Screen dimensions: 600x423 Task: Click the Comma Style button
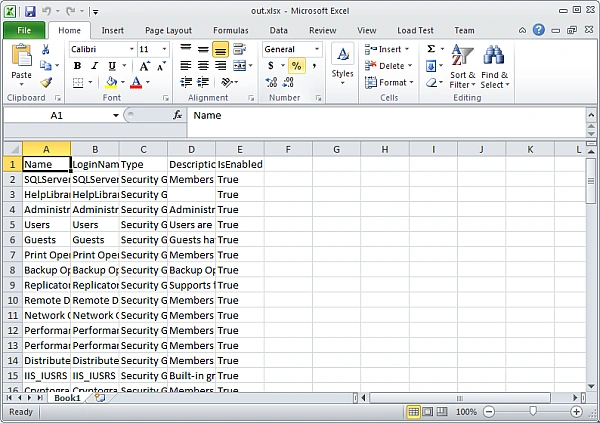[314, 66]
